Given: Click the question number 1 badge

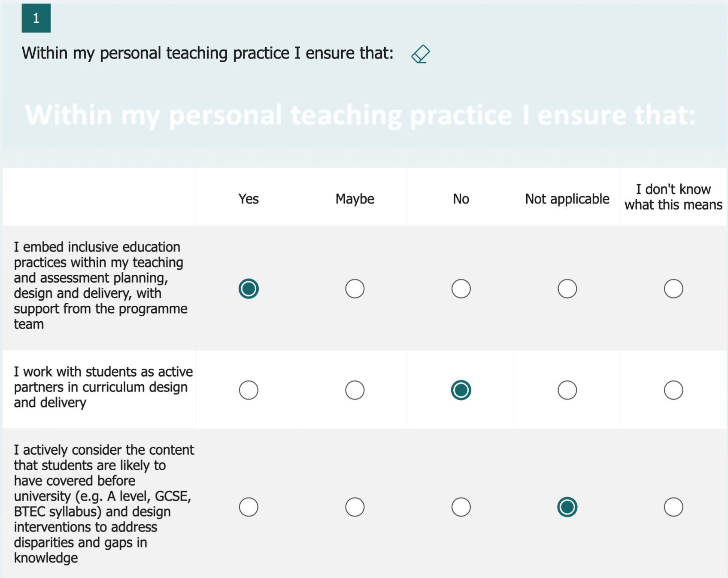Looking at the screenshot, I should [36, 18].
